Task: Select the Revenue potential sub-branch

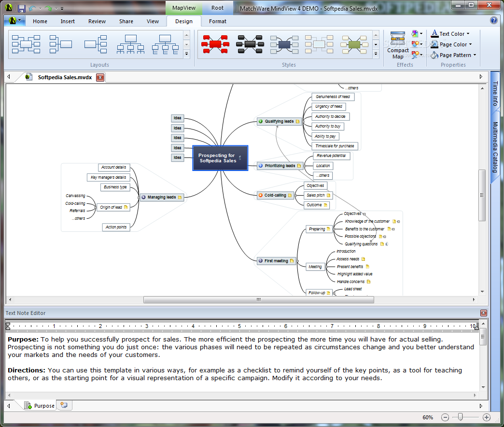Action: point(331,156)
